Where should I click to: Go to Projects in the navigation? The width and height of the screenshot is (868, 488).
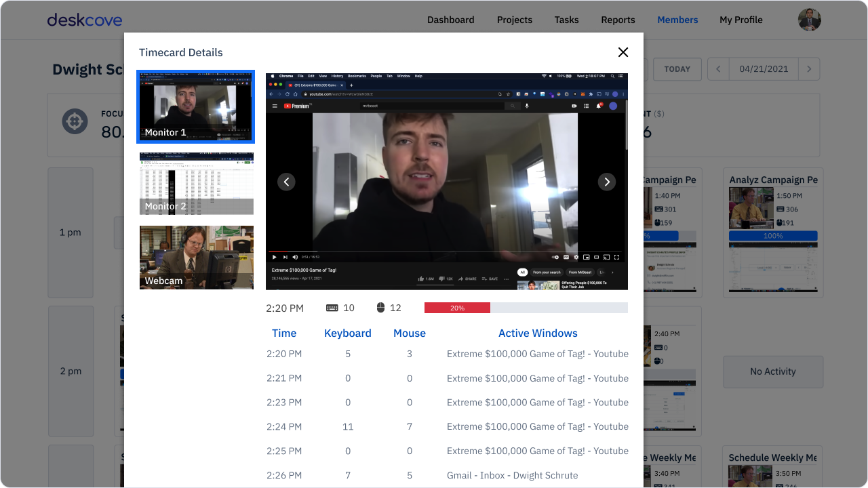[515, 20]
